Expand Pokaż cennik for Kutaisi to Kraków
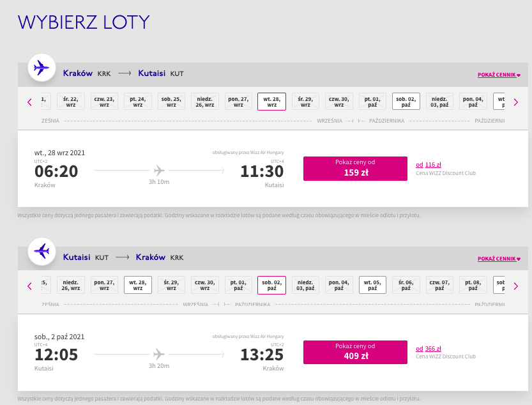 click(499, 259)
